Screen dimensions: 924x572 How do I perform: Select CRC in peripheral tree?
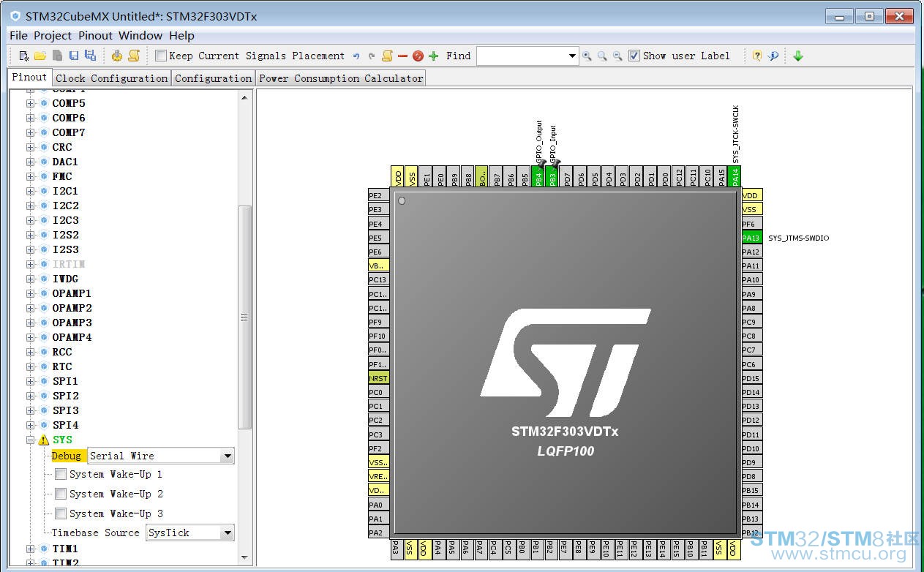click(x=62, y=147)
